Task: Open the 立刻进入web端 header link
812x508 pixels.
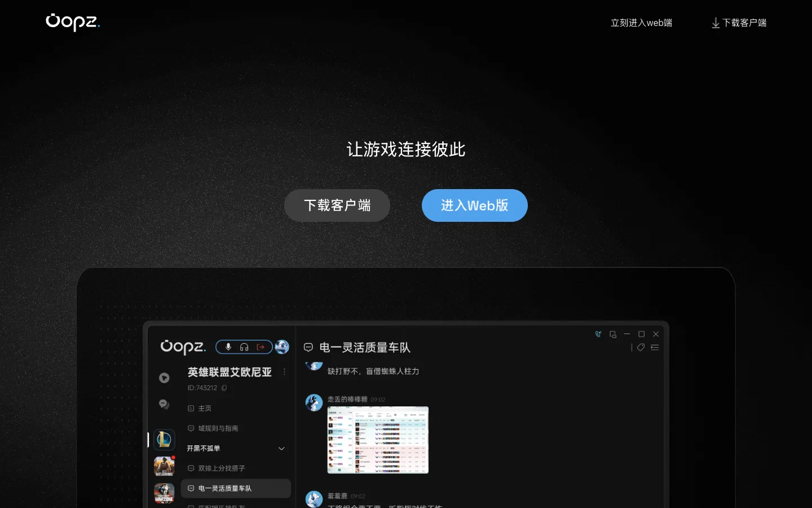Action: (641, 23)
